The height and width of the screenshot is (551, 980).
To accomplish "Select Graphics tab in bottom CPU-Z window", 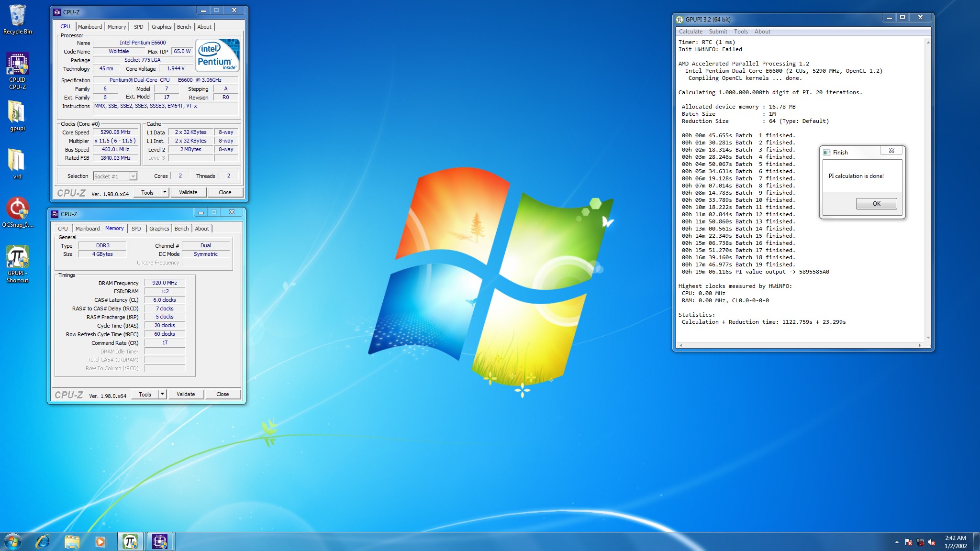I will [159, 229].
